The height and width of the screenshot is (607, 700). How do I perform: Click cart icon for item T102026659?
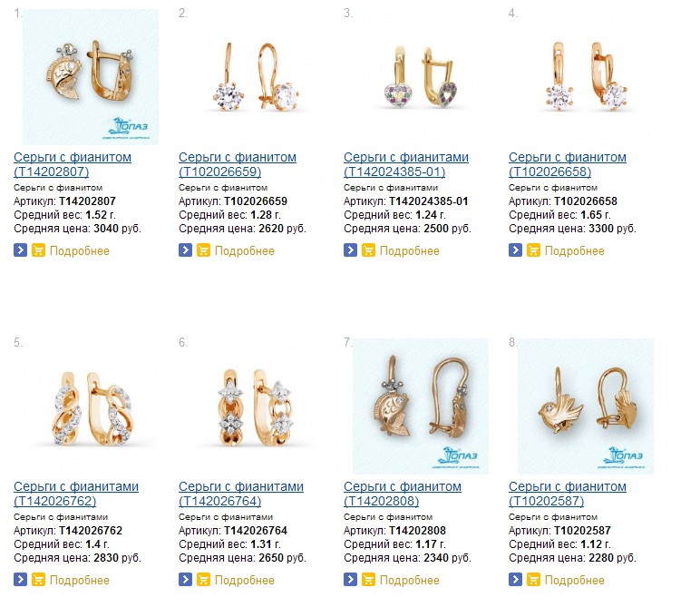[x=204, y=250]
